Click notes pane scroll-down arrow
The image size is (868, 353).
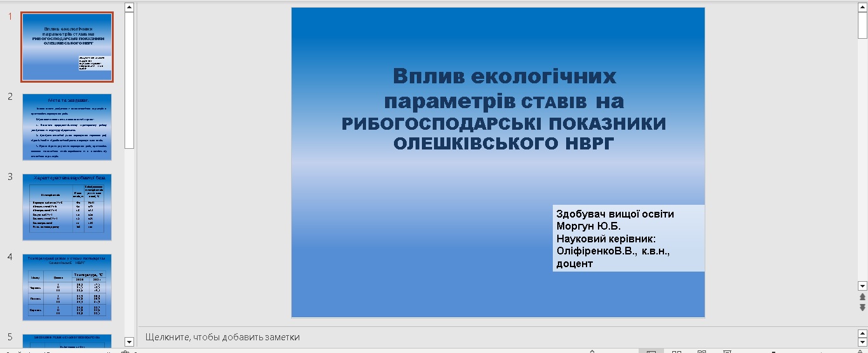862,342
